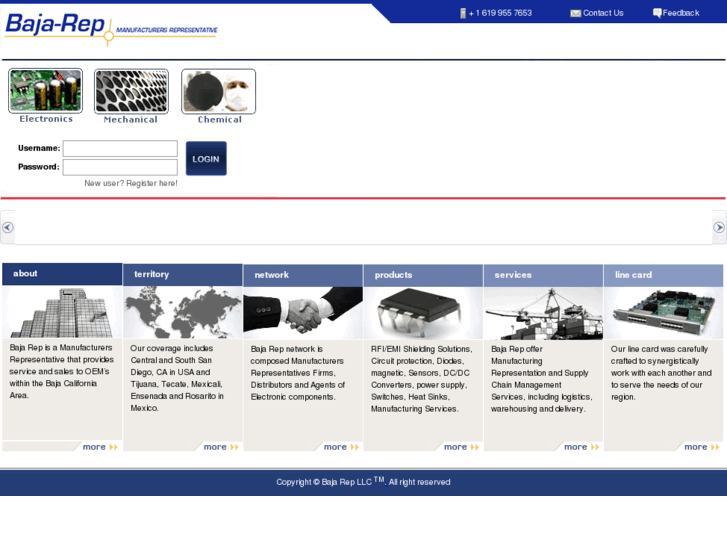Click the Mechanical label

[130, 120]
